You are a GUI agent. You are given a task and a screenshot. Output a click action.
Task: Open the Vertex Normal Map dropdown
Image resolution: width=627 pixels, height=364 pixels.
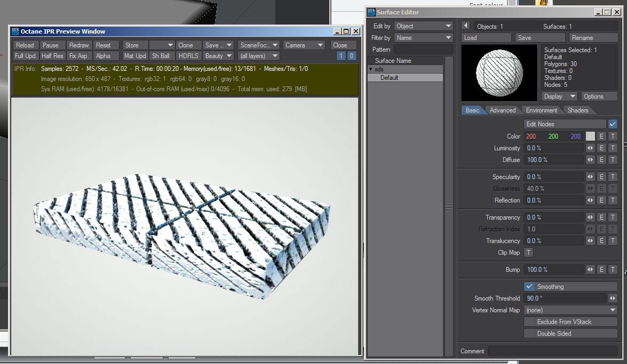pyautogui.click(x=570, y=310)
